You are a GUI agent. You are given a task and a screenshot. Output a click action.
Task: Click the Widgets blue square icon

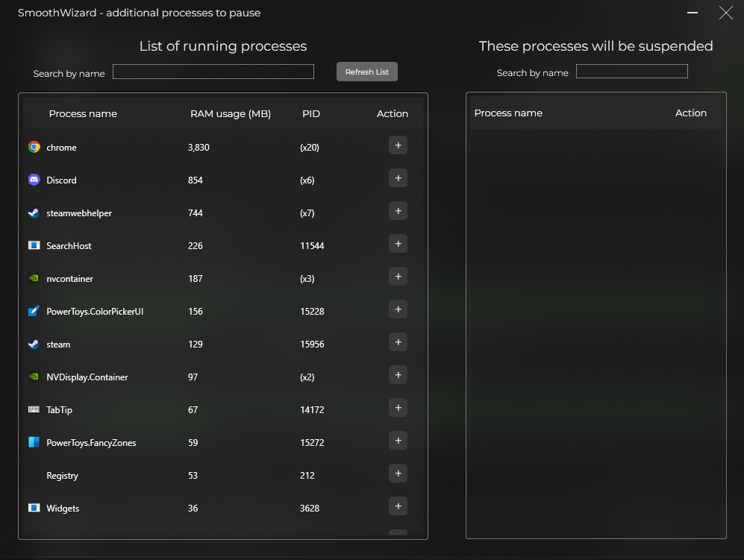click(34, 508)
